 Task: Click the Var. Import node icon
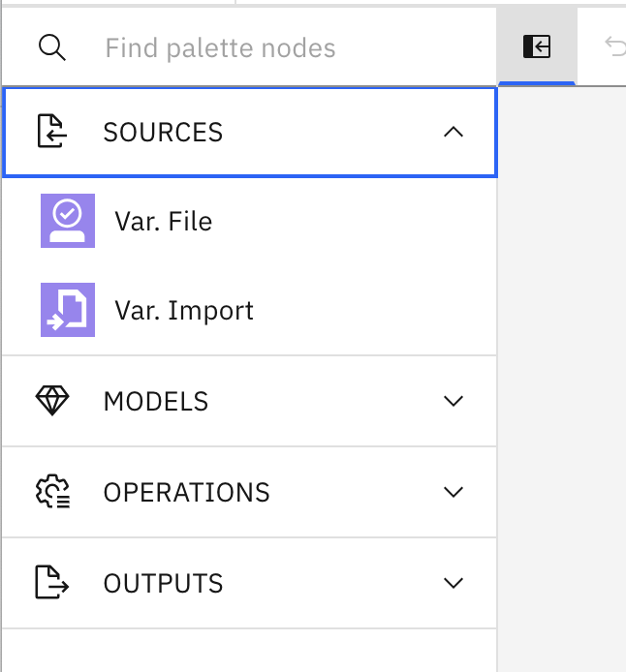(x=68, y=310)
